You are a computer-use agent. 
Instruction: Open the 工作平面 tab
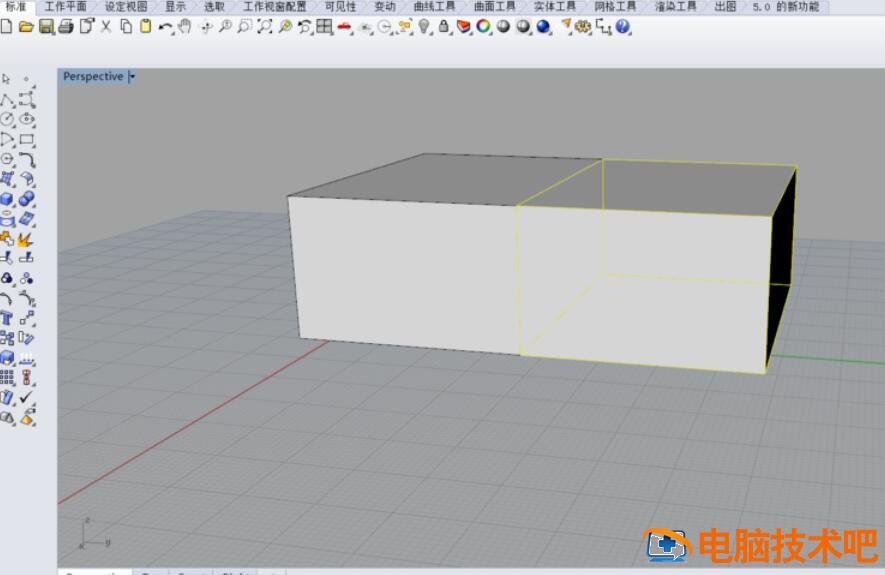pyautogui.click(x=65, y=7)
